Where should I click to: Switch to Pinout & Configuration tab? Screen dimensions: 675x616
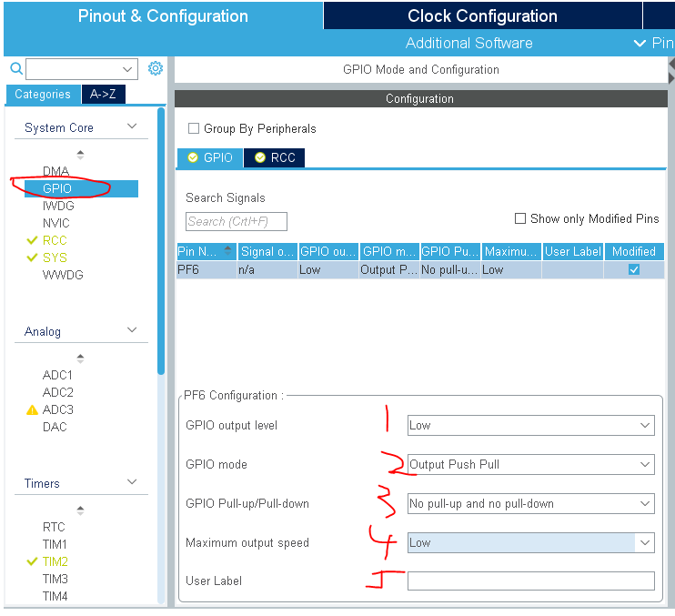click(163, 16)
